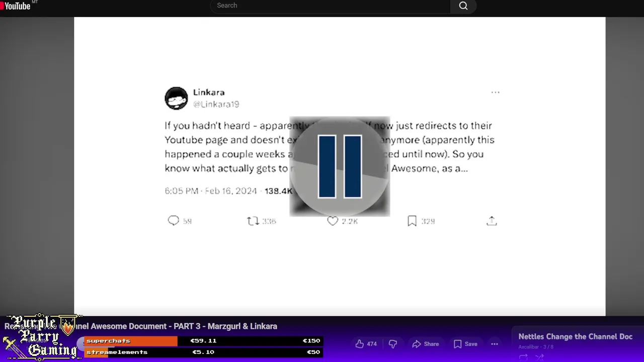Toggle the playlist loop icon

523,357
